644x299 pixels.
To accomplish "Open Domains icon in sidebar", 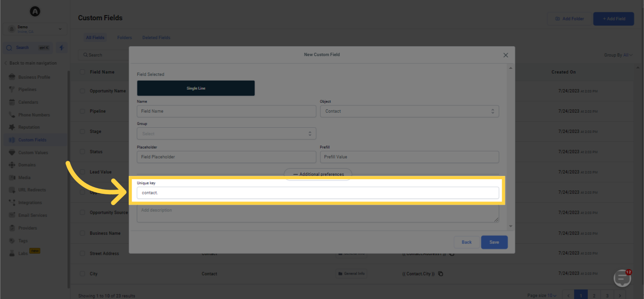I will (12, 165).
